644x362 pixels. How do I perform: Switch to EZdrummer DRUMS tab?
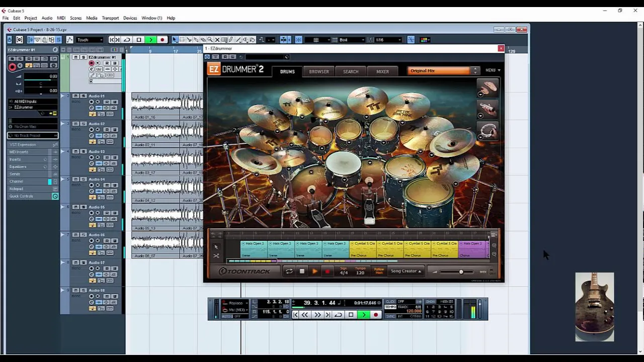point(287,71)
